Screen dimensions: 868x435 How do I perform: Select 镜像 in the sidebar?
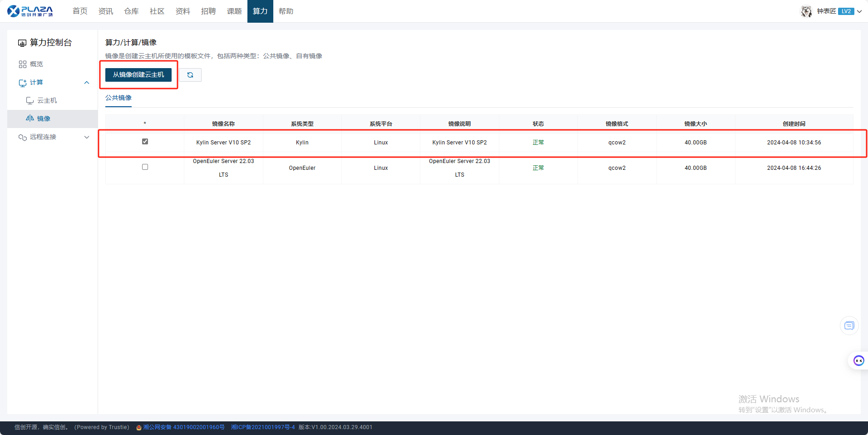[x=44, y=119]
